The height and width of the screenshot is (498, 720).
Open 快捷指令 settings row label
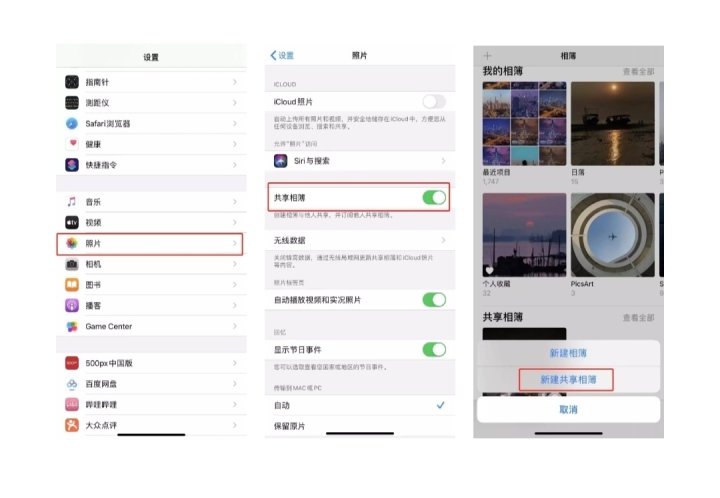point(101,165)
